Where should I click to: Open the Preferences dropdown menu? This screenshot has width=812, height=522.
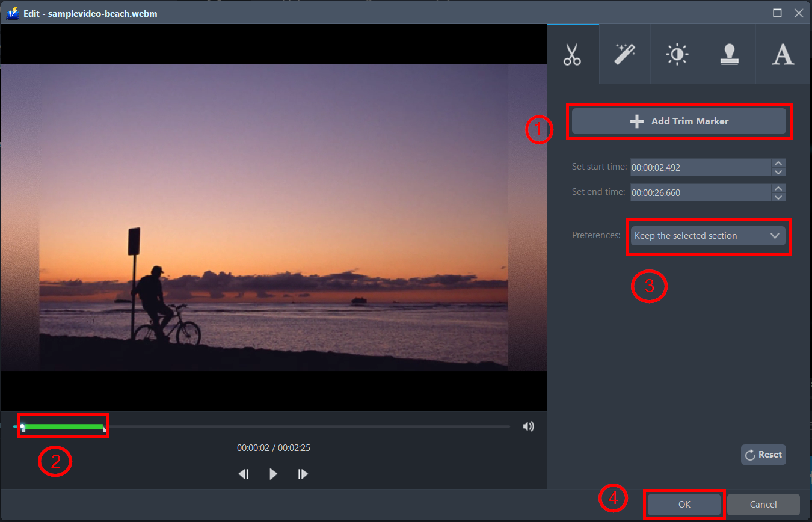point(708,236)
